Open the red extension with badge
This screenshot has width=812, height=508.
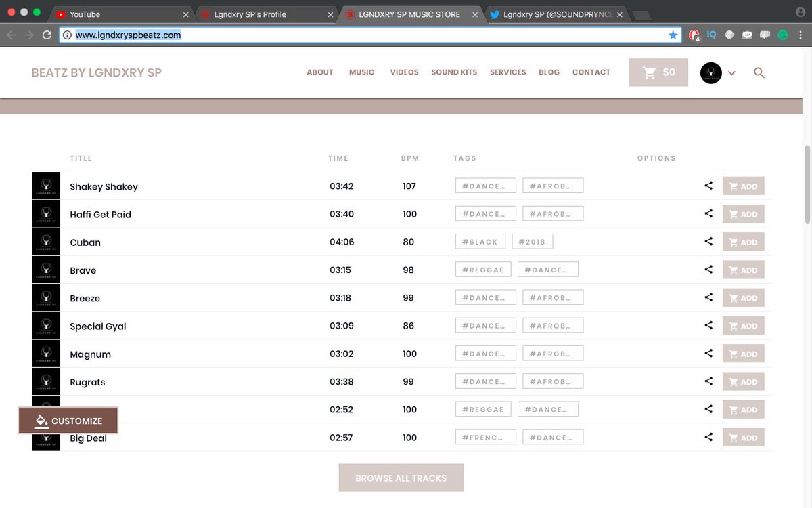(x=694, y=35)
